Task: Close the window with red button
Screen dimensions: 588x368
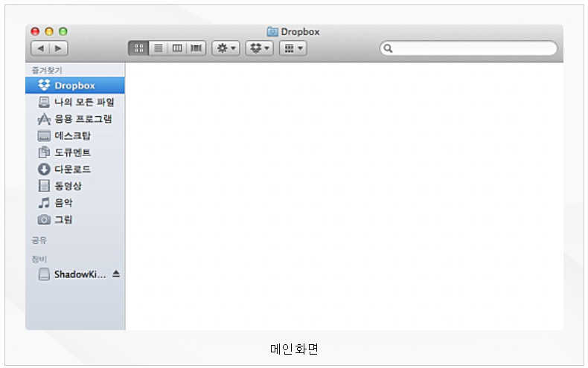Action: coord(35,31)
